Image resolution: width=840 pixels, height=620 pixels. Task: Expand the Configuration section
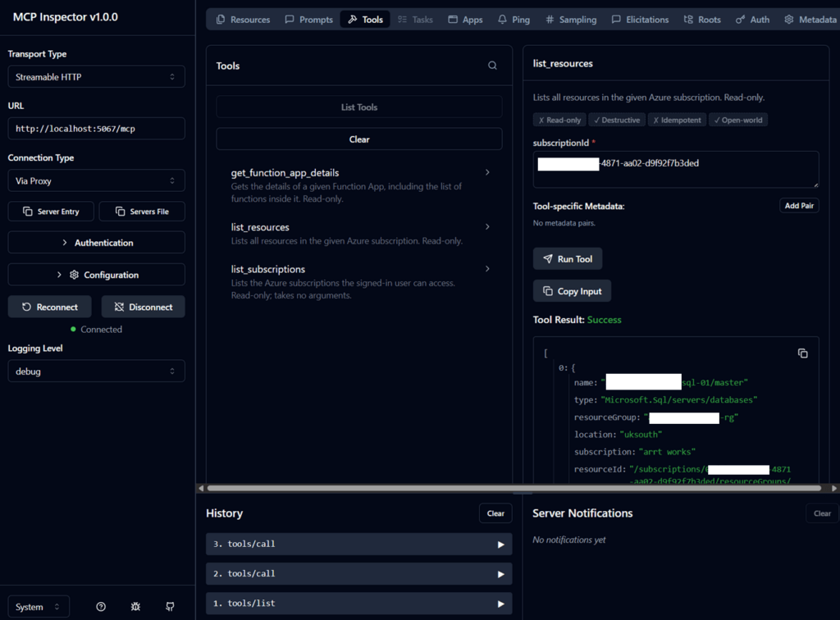tap(97, 275)
